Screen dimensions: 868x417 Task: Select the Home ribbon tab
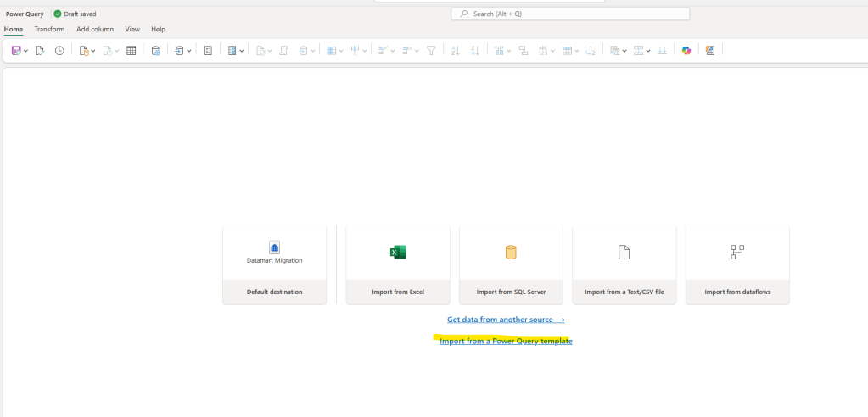(14, 30)
